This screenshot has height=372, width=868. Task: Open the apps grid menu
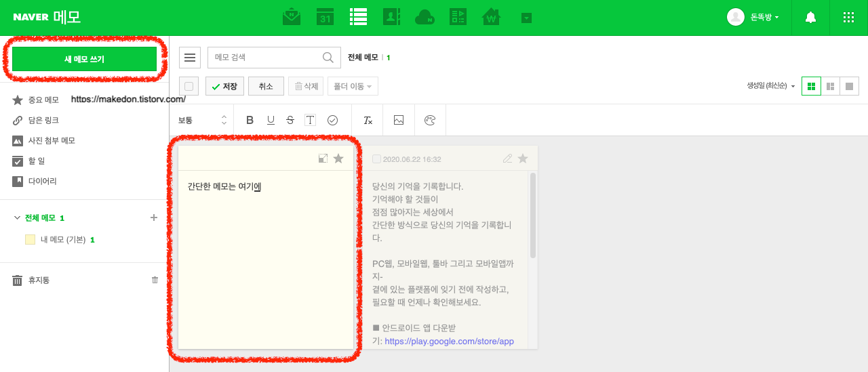848,18
